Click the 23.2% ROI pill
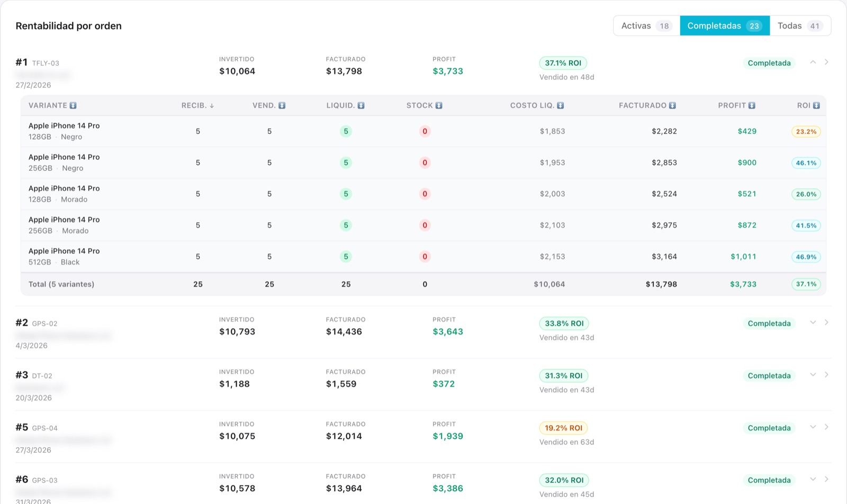This screenshot has width=847, height=504. tap(806, 132)
